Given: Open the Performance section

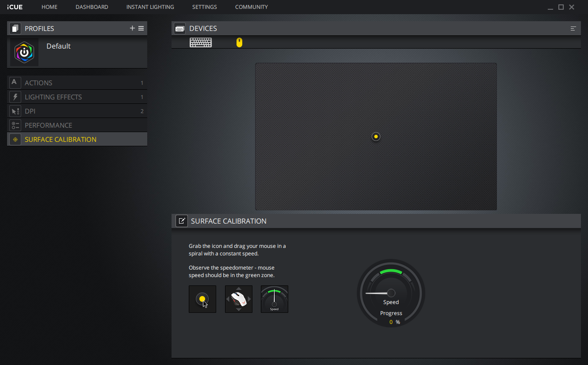Looking at the screenshot, I should pos(48,125).
